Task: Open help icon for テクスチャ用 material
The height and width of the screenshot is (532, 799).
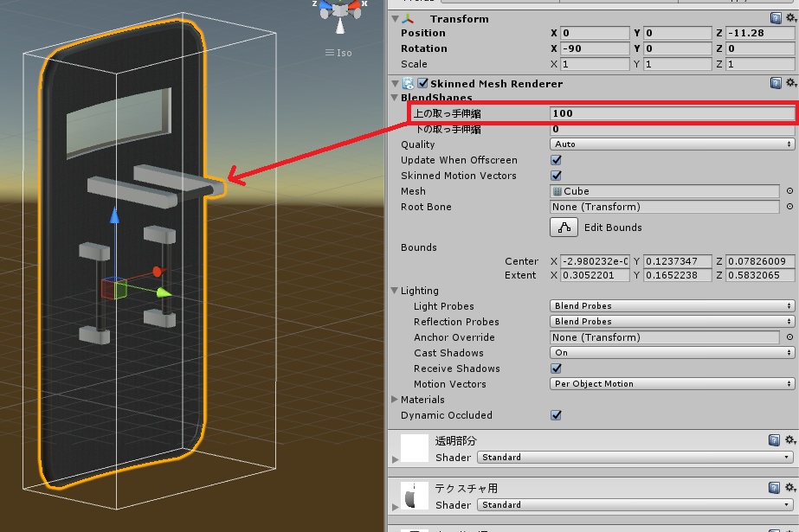Action: click(x=774, y=488)
